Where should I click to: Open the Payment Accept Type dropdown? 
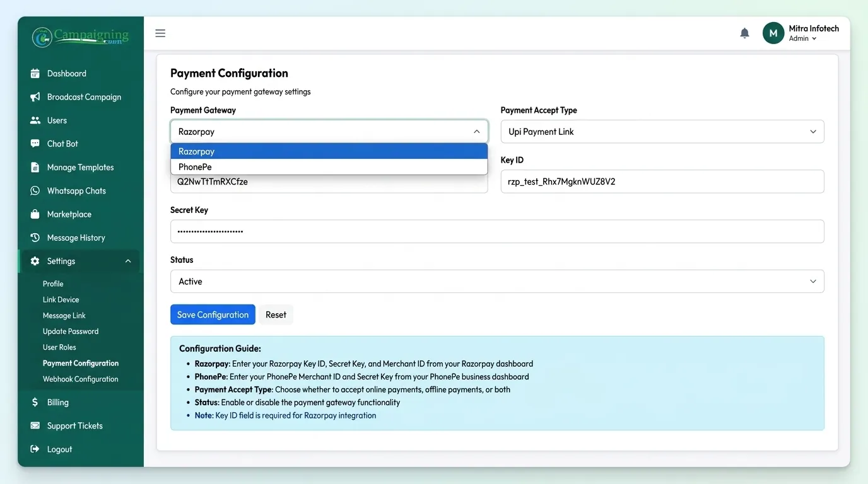pyautogui.click(x=662, y=132)
